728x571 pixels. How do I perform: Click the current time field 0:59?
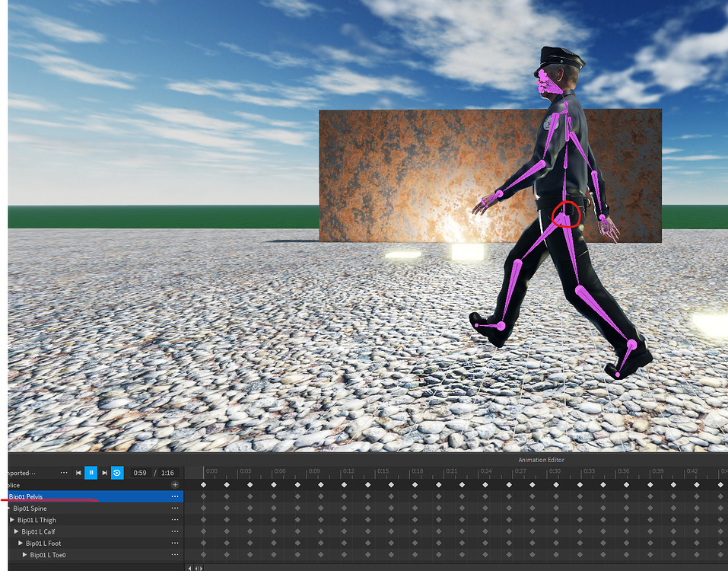(140, 473)
